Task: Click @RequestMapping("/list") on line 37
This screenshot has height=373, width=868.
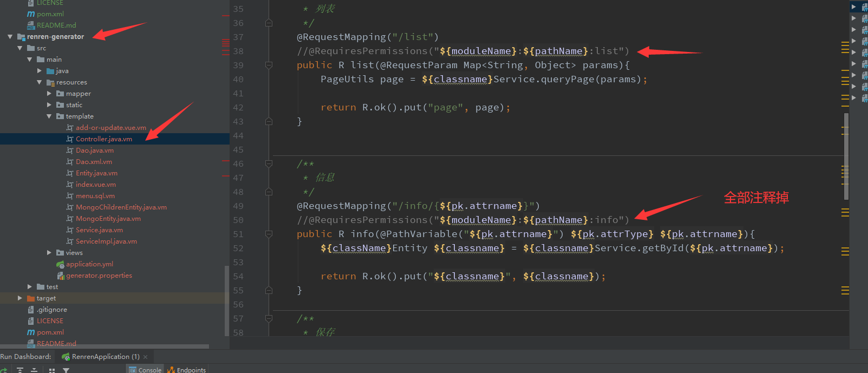Action: point(368,37)
